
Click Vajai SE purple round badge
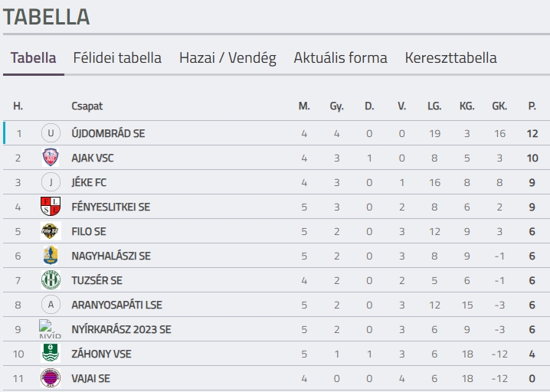[x=51, y=378]
